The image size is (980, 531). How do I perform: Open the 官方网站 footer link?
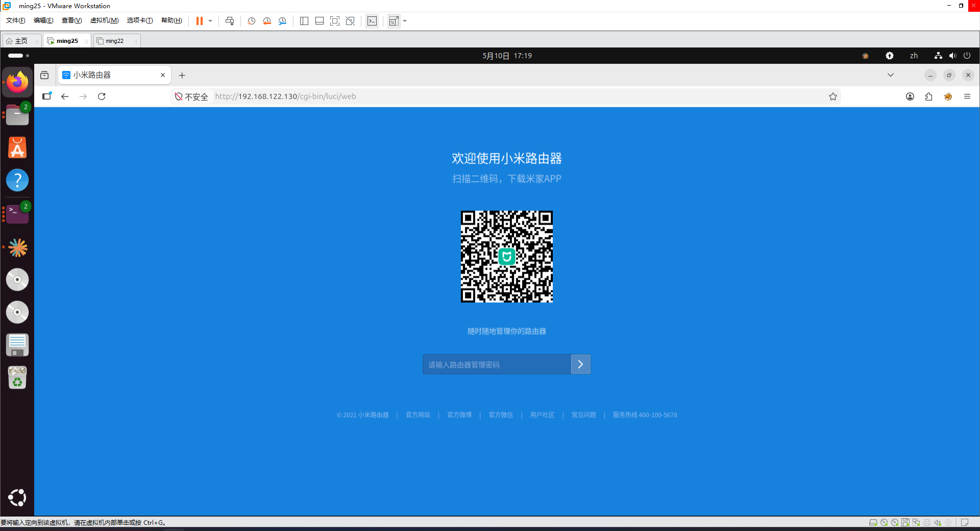pos(418,415)
